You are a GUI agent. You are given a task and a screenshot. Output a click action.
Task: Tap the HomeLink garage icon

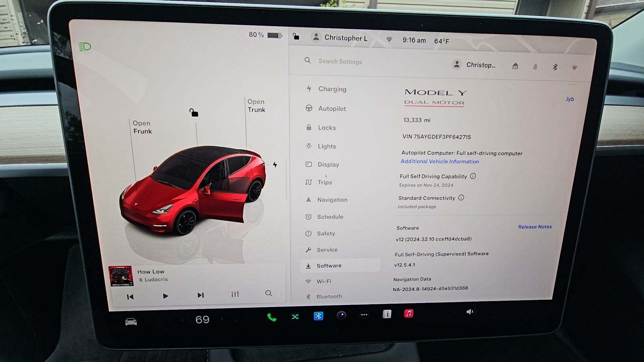515,66
